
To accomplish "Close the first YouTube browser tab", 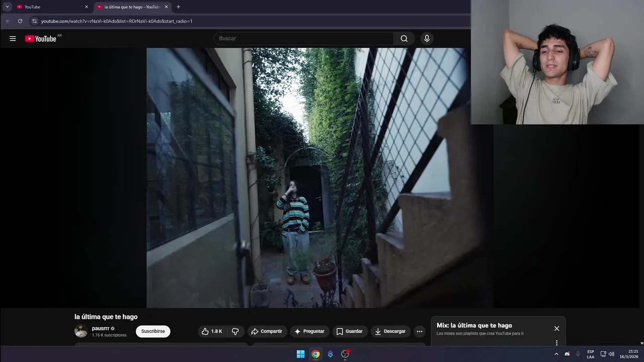I will click(x=87, y=7).
